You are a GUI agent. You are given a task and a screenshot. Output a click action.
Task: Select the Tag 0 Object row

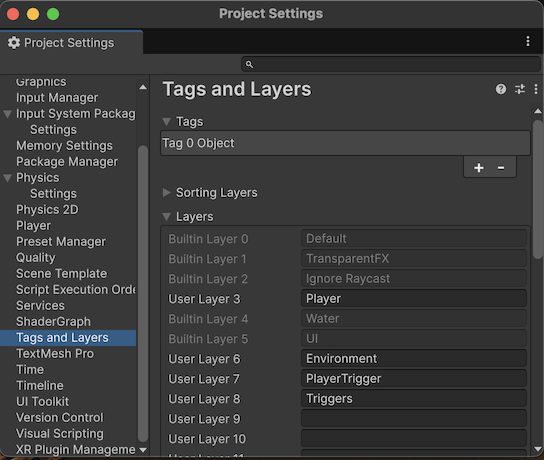coord(345,143)
